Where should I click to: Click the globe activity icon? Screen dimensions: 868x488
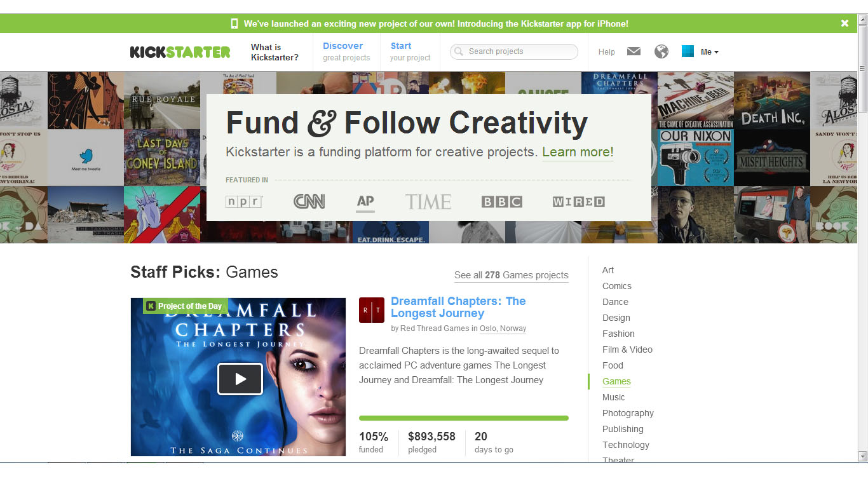click(x=661, y=51)
